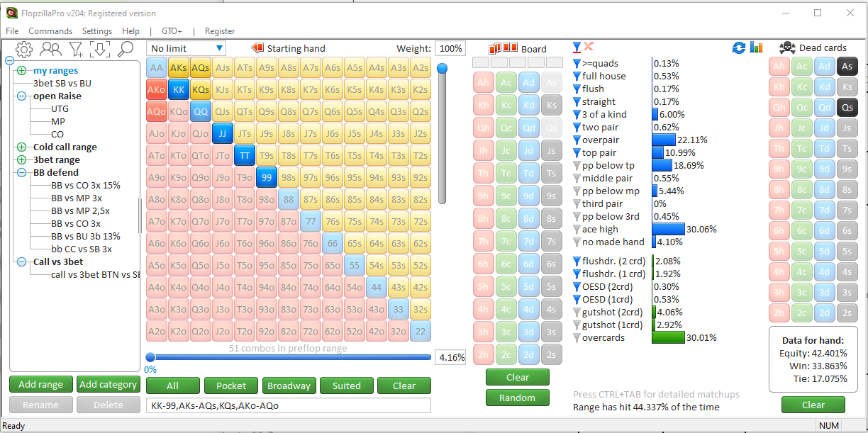Click the 4.16% range percentage field
This screenshot has width=868, height=433.
tap(450, 357)
